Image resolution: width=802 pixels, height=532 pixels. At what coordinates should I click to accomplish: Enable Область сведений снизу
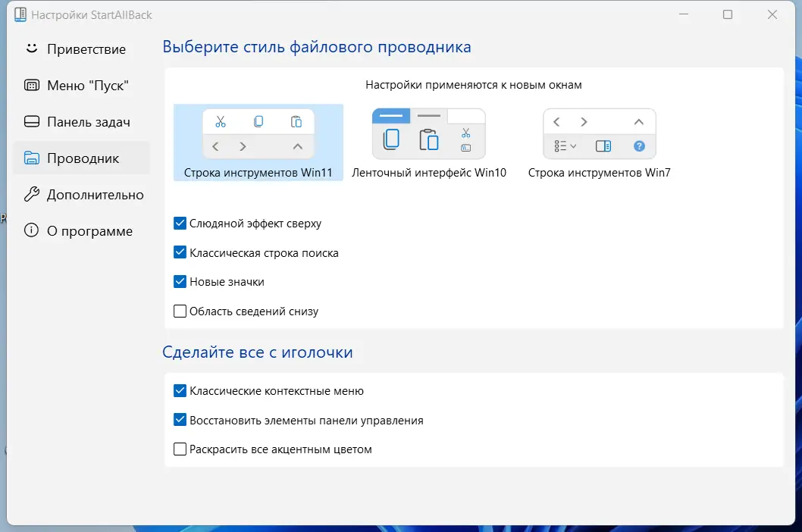(x=180, y=311)
